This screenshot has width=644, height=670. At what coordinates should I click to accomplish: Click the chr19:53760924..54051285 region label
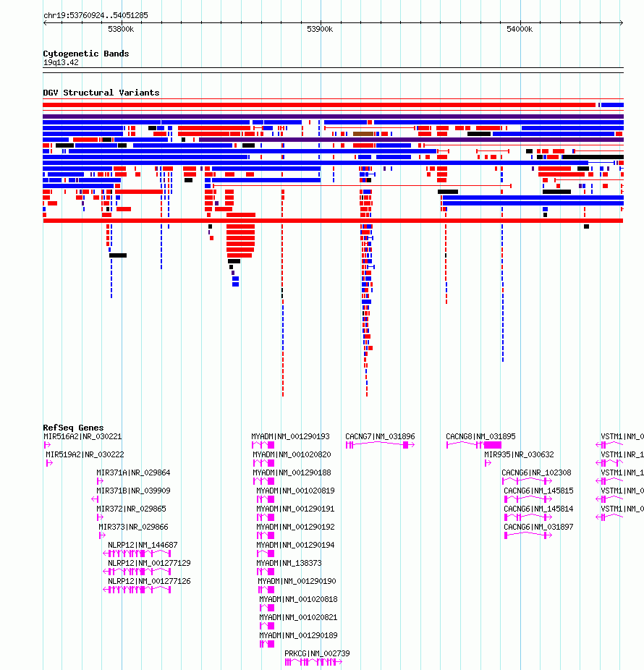click(96, 15)
